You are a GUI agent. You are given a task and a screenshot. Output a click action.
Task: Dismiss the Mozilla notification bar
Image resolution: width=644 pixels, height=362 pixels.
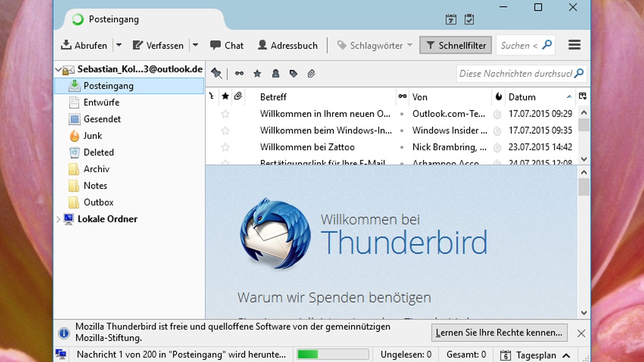581,333
